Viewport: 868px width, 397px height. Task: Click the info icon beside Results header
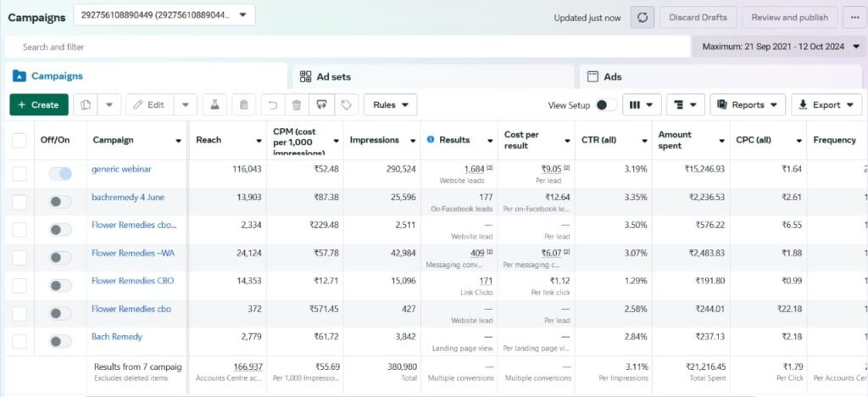click(430, 140)
